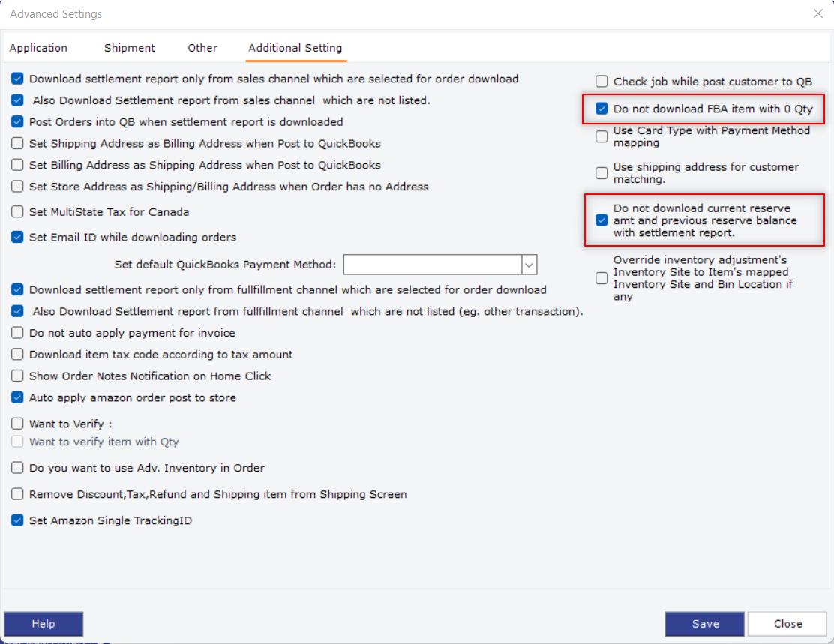Disable Auto apply amazon order post to store
Screen dimensions: 834x644
click(17, 397)
